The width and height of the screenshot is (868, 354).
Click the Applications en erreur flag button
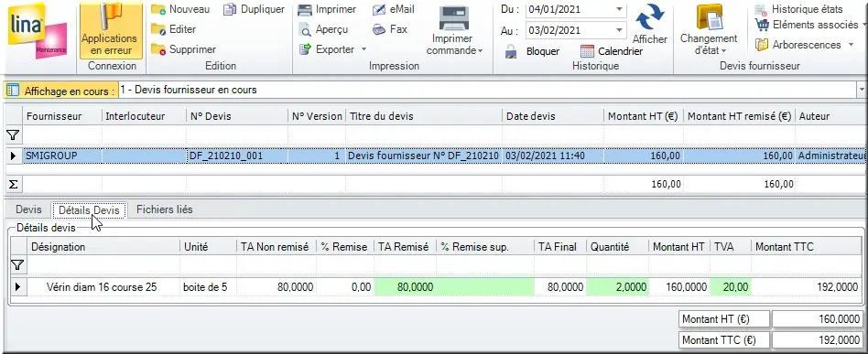click(111, 30)
